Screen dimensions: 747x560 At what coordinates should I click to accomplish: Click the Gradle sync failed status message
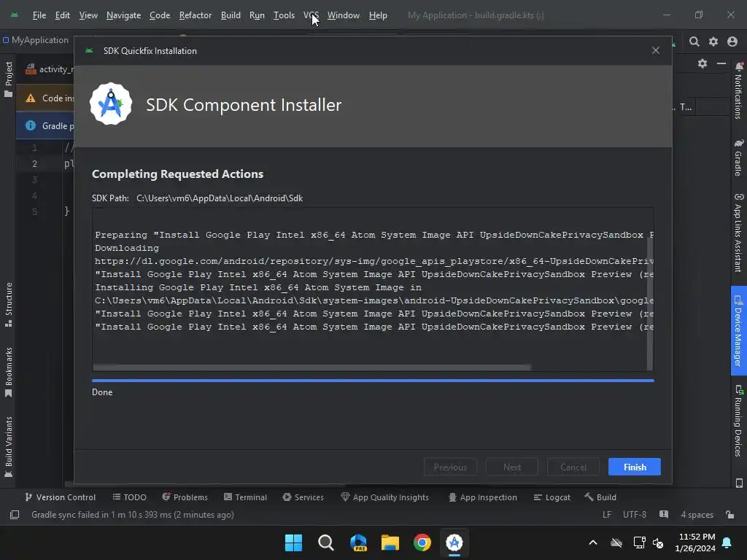pyautogui.click(x=133, y=515)
